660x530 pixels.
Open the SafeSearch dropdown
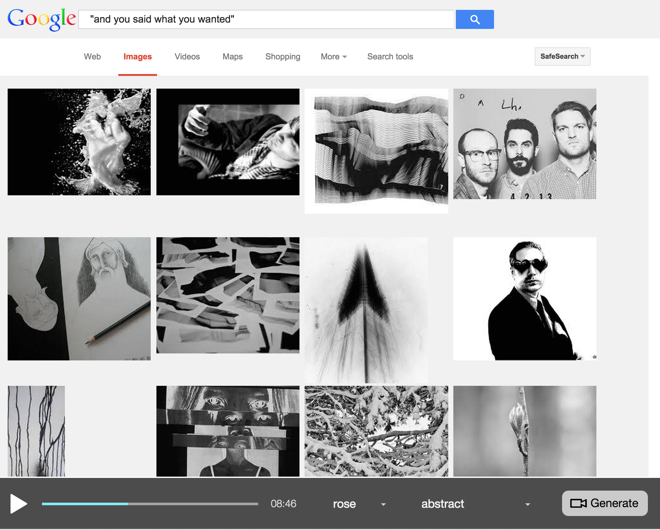tap(562, 57)
